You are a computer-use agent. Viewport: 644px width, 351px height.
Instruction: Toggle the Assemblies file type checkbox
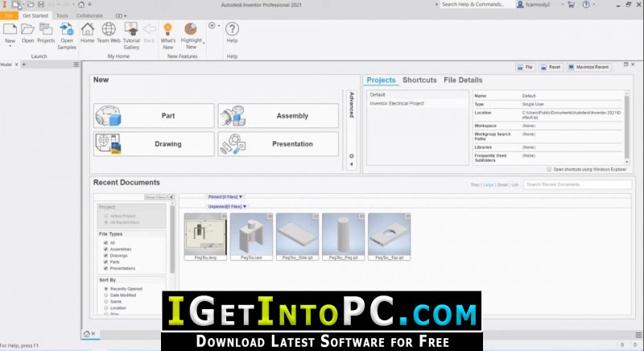coord(106,250)
